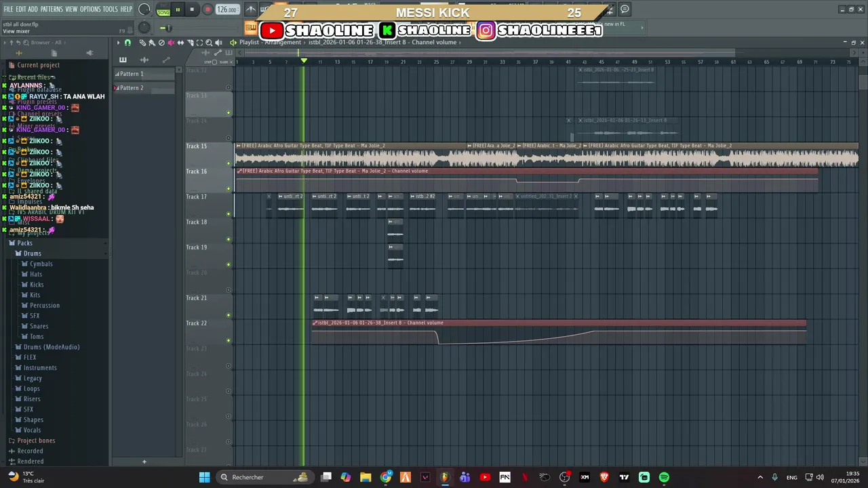
Task: Open Spotify from the Windows taskbar
Action: tap(664, 477)
